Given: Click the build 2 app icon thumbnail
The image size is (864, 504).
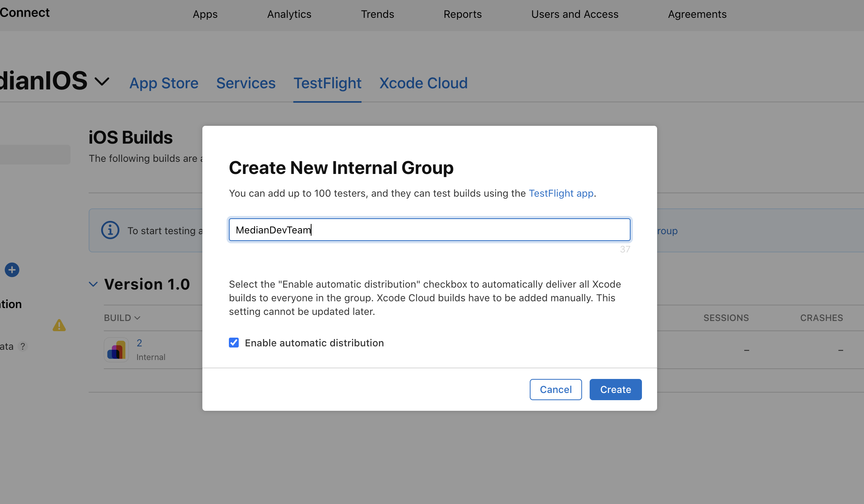Looking at the screenshot, I should [116, 349].
